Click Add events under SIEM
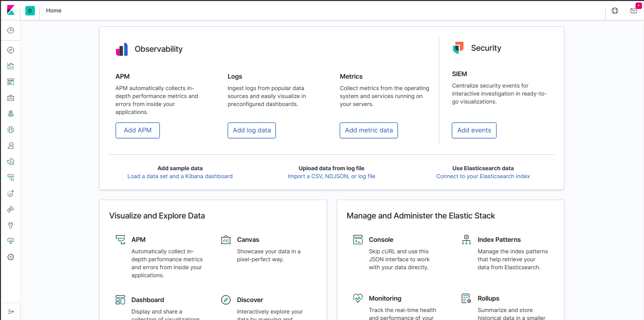 474,130
